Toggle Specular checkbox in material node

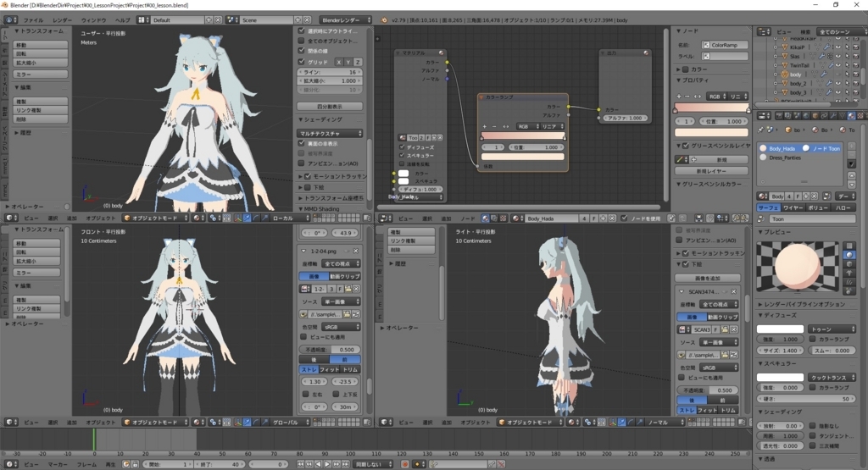(x=403, y=155)
